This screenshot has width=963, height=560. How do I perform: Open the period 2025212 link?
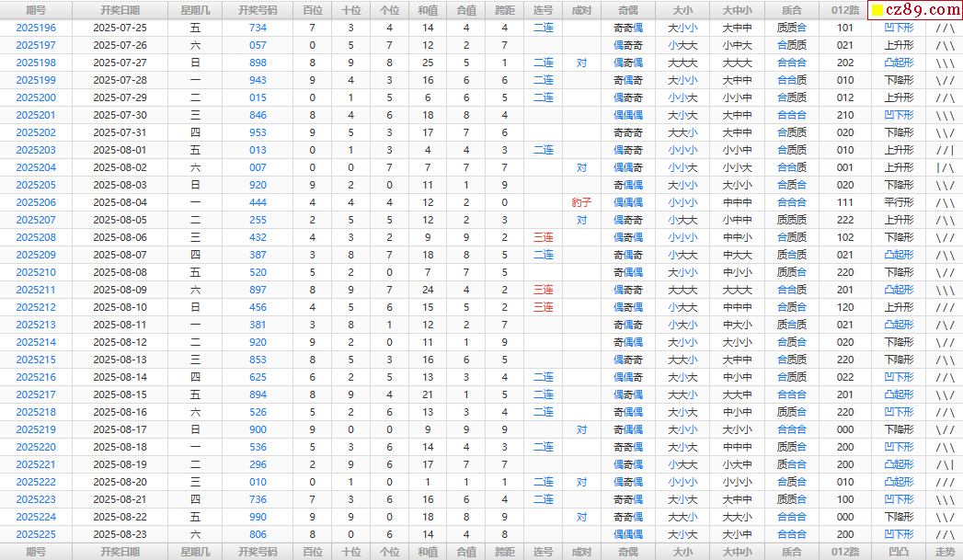pyautogui.click(x=36, y=308)
